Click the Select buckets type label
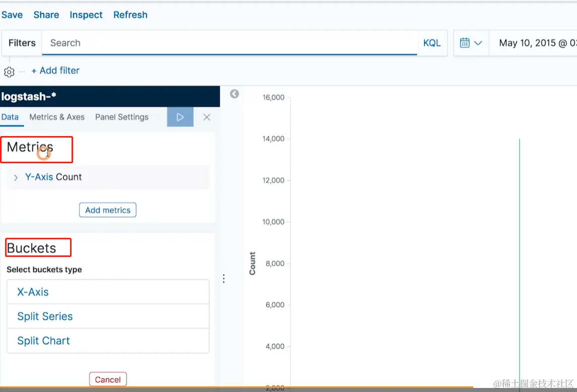577x392 pixels. click(44, 270)
